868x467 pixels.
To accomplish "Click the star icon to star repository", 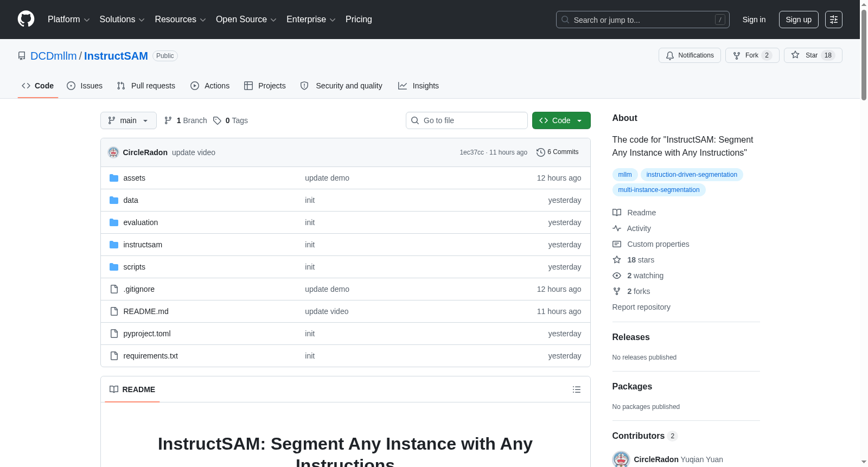I will pos(795,55).
